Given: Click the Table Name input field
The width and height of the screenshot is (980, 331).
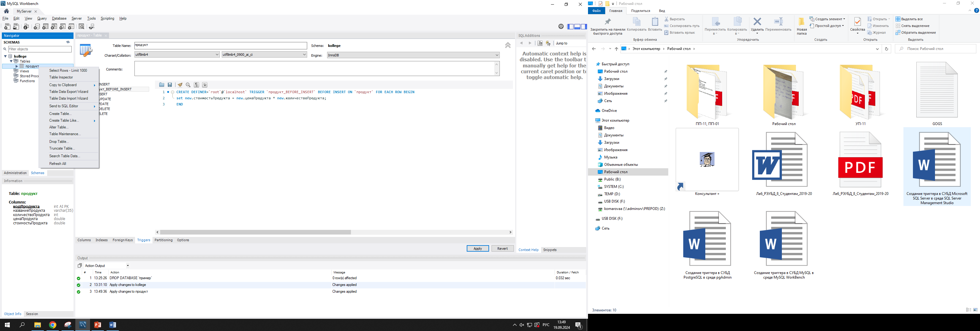Looking at the screenshot, I should point(221,45).
